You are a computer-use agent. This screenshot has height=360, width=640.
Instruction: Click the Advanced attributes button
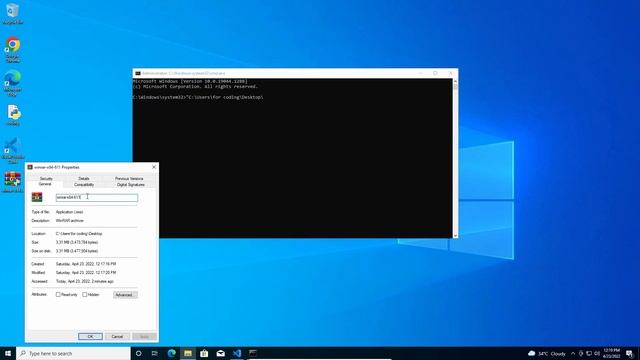125,295
